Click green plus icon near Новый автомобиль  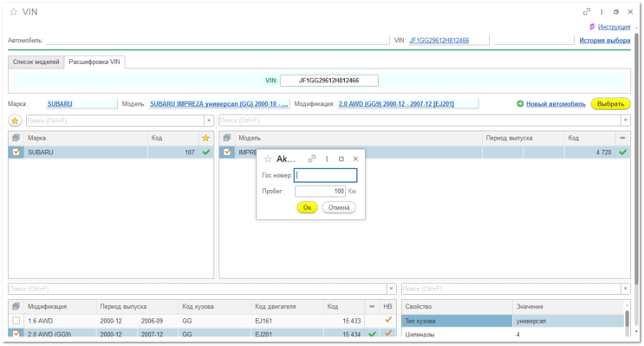[520, 104]
